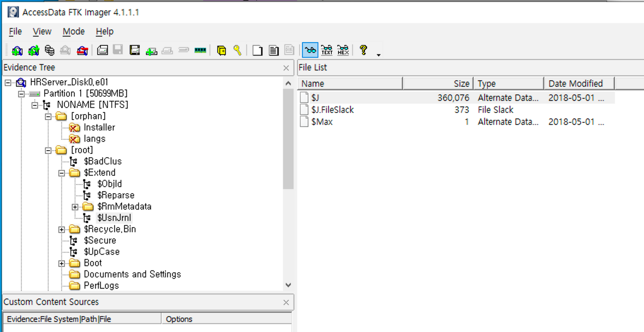Collapse the HRServer_Disk0.e01 evidence node
644x332 pixels.
point(8,82)
